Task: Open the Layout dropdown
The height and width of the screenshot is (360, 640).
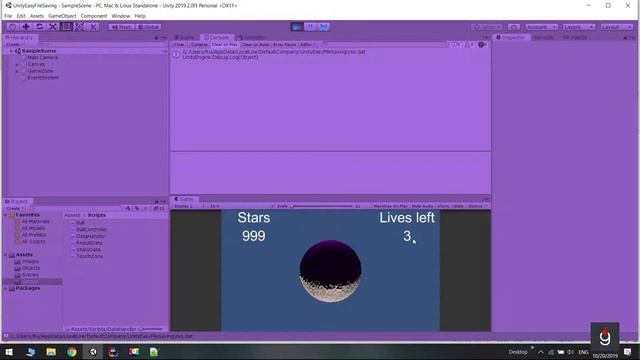Action: [616, 27]
